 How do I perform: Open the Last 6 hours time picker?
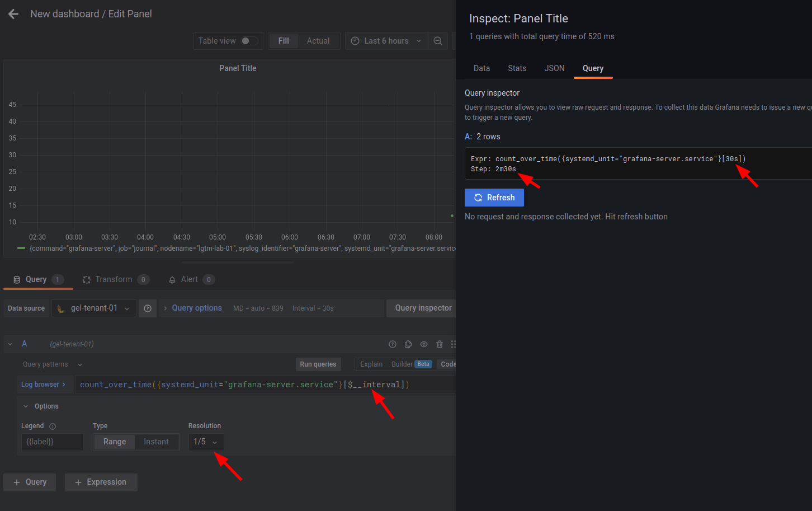tap(386, 40)
